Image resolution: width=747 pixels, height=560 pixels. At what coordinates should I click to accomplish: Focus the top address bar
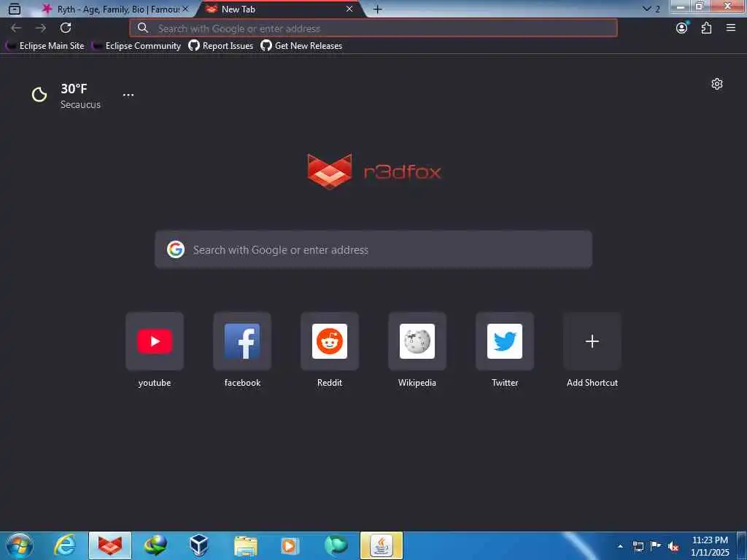tap(373, 28)
